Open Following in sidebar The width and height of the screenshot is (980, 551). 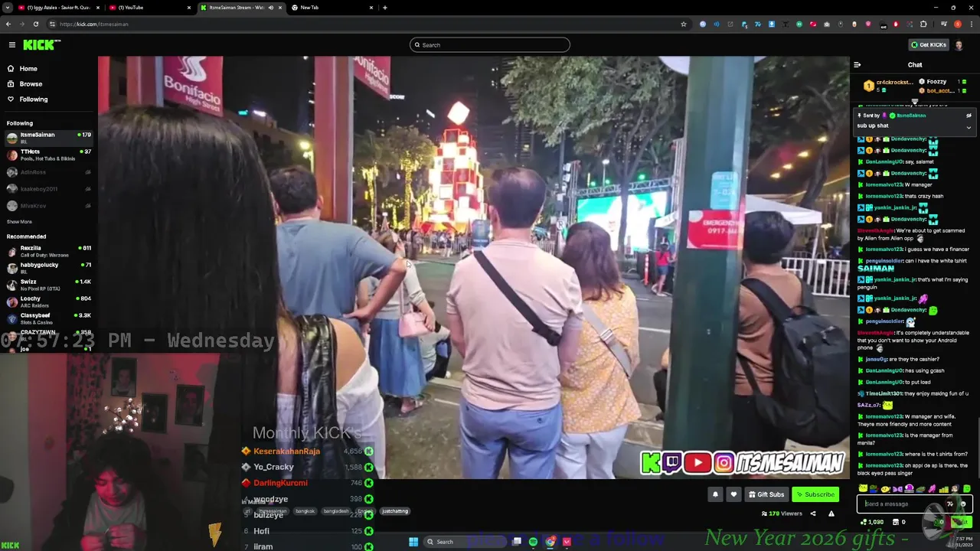click(33, 99)
